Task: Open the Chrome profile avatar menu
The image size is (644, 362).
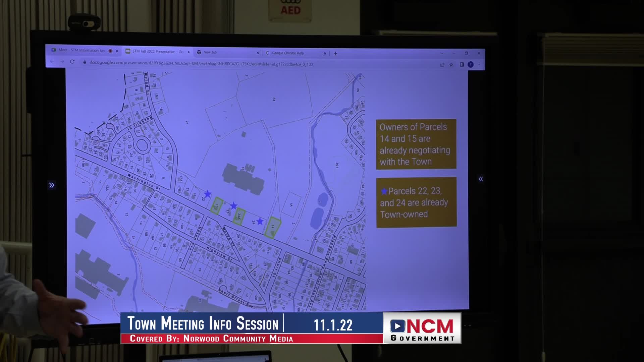Action: (471, 64)
